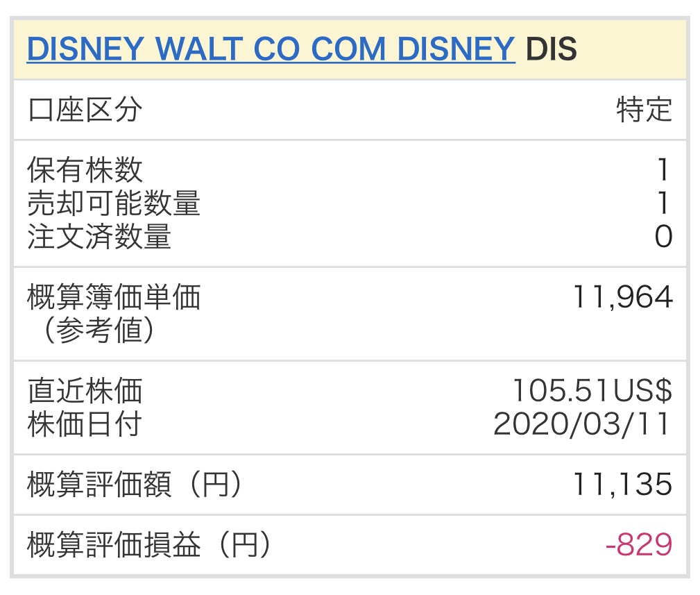This screenshot has height=595, width=700.
Task: Click the 概算簿価単価 label
Action: pos(114,297)
